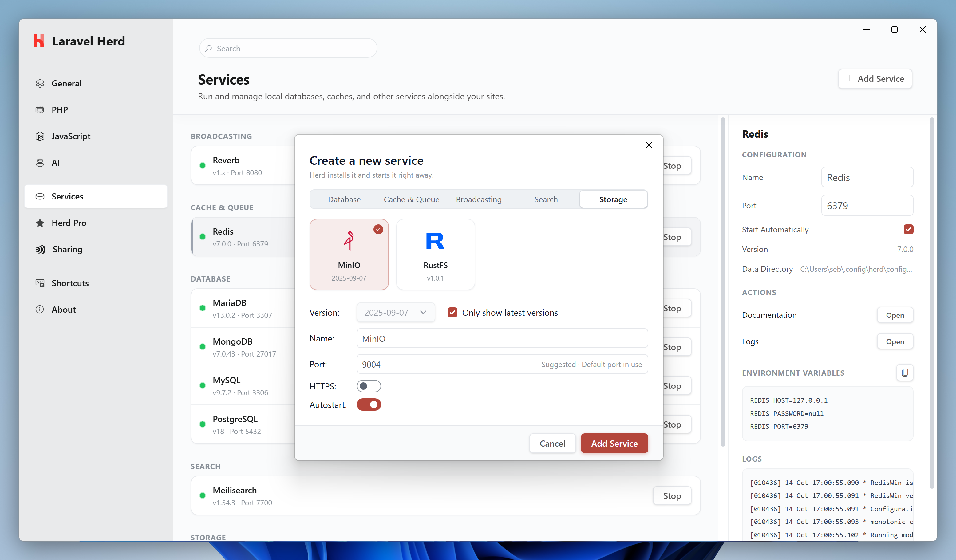This screenshot has width=956, height=560.
Task: Edit the Redis Port field 6379
Action: pyautogui.click(x=867, y=205)
